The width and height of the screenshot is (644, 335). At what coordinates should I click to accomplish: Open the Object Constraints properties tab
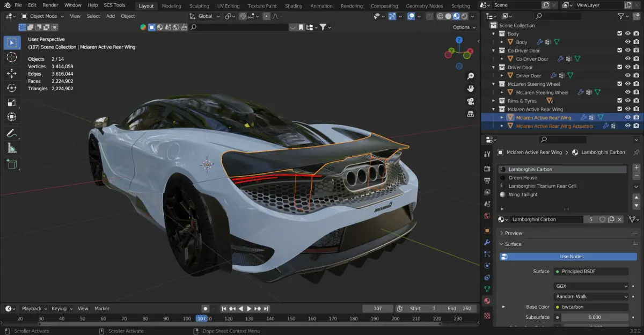[x=487, y=278]
